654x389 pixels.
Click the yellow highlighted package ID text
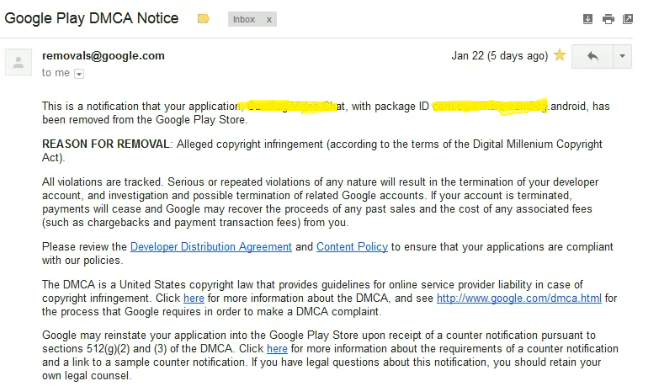490,107
